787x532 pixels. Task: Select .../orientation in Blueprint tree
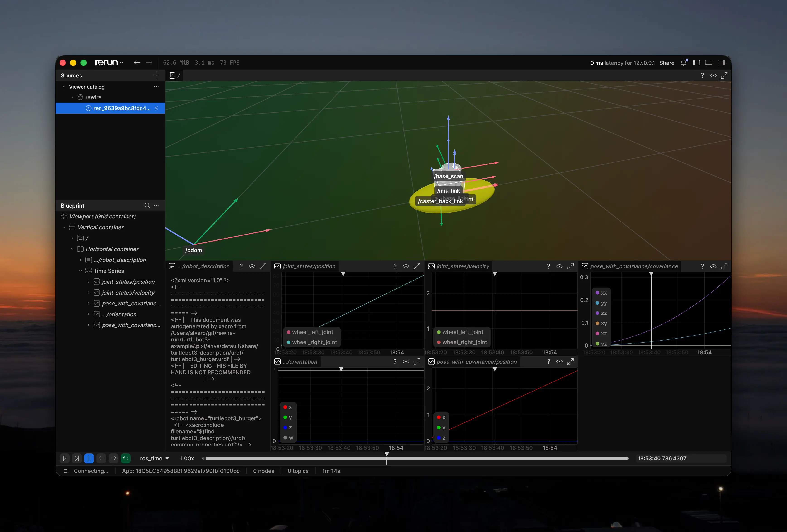point(119,314)
